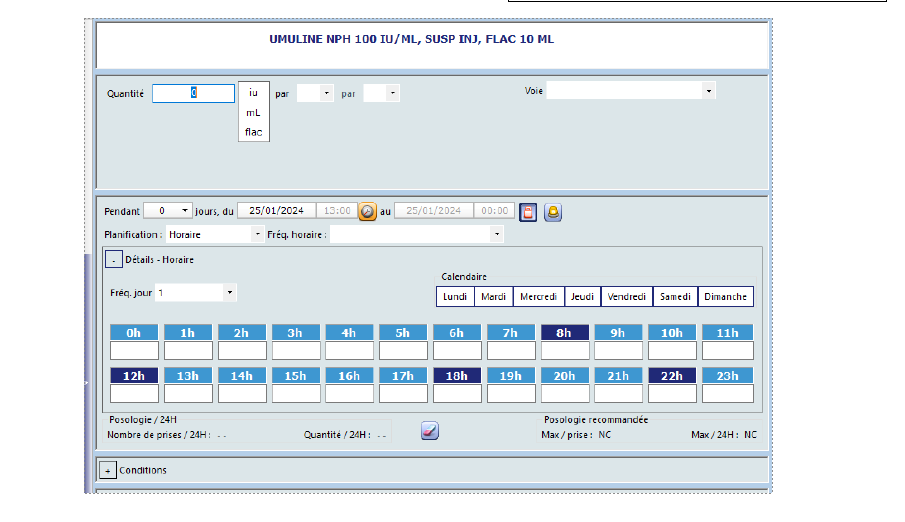Toggle the Samedi calendar day
The image size is (905, 522).
click(x=675, y=296)
